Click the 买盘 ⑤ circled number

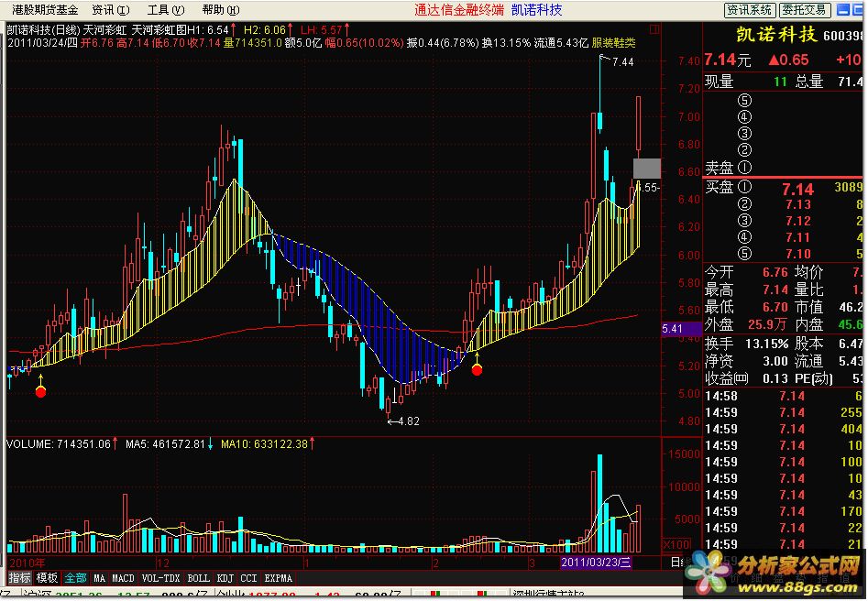tap(744, 254)
